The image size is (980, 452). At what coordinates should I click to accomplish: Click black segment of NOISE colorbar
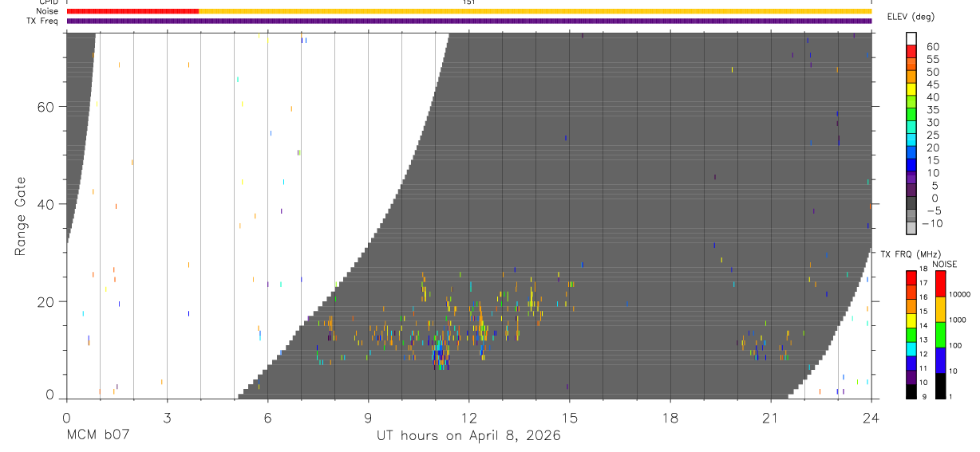click(941, 384)
